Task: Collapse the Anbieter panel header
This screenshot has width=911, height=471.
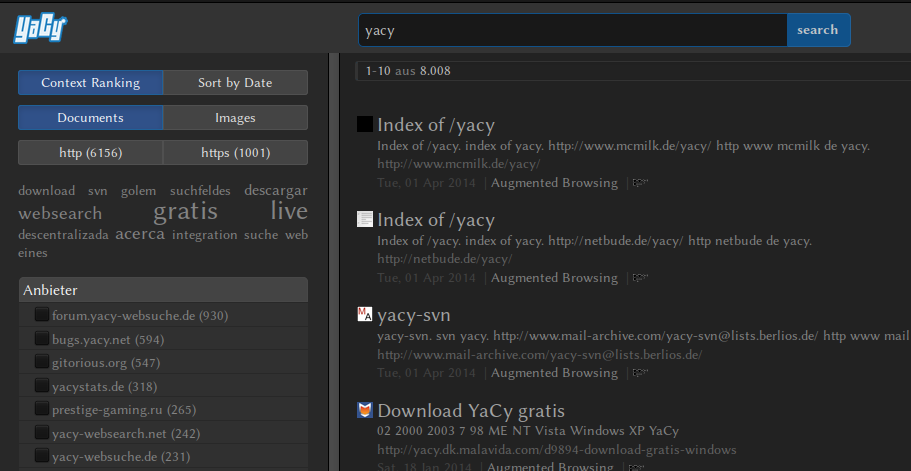Action: click(x=163, y=290)
